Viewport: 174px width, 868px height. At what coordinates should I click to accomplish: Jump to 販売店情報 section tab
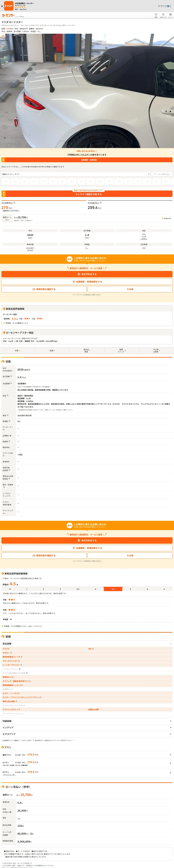point(87,350)
